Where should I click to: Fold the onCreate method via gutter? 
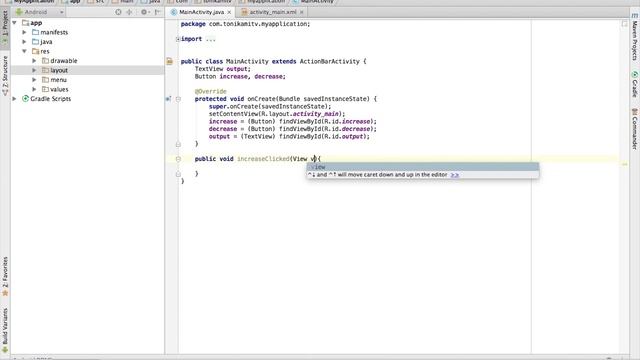(178, 99)
